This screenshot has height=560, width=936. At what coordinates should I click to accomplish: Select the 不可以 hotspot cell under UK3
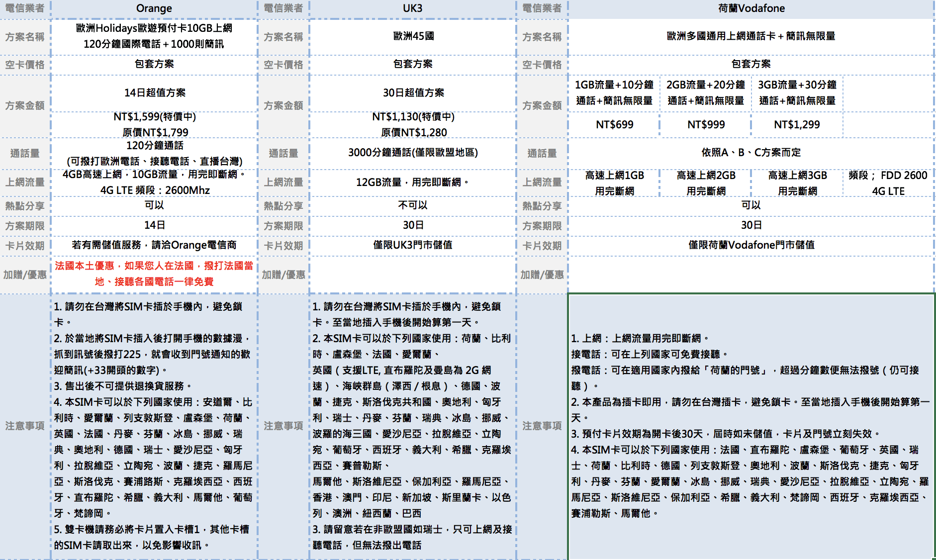413,205
